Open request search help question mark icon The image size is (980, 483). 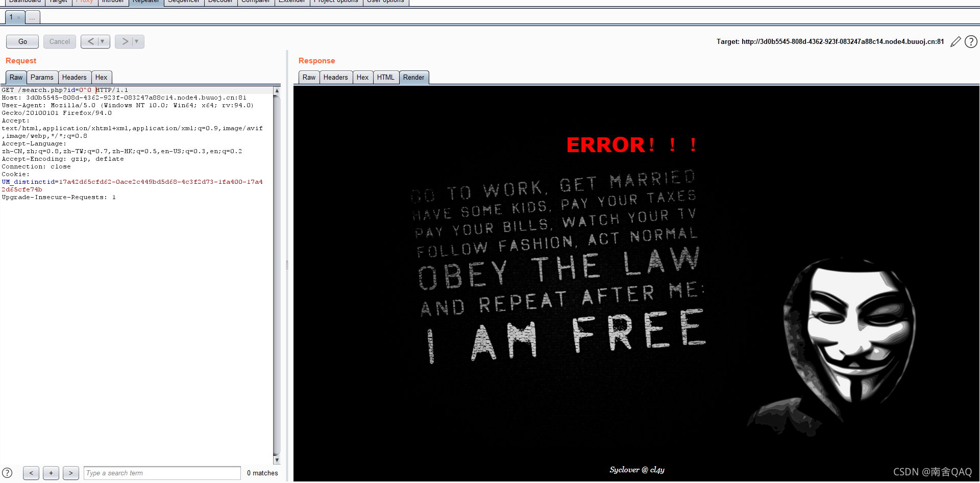7,473
